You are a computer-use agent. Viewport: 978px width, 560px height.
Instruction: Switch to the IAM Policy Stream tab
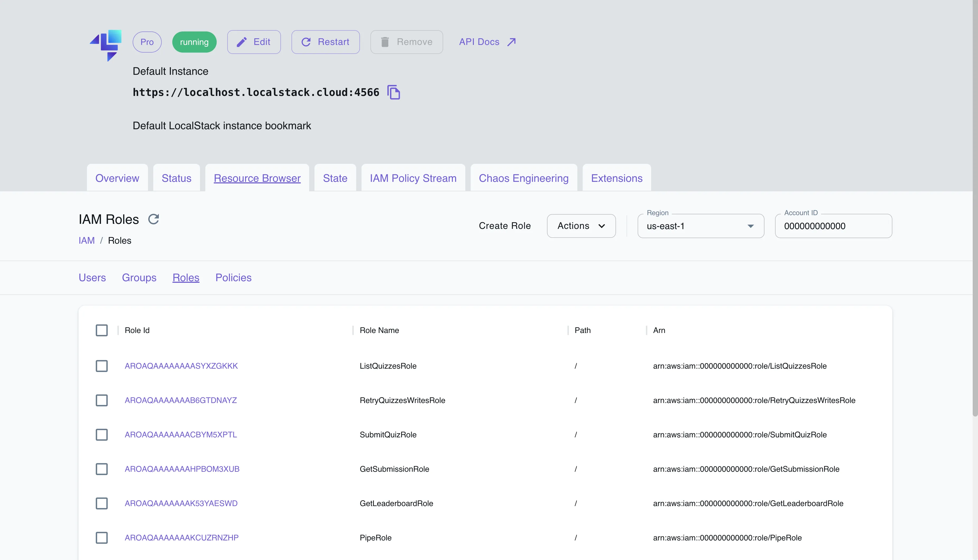click(413, 178)
